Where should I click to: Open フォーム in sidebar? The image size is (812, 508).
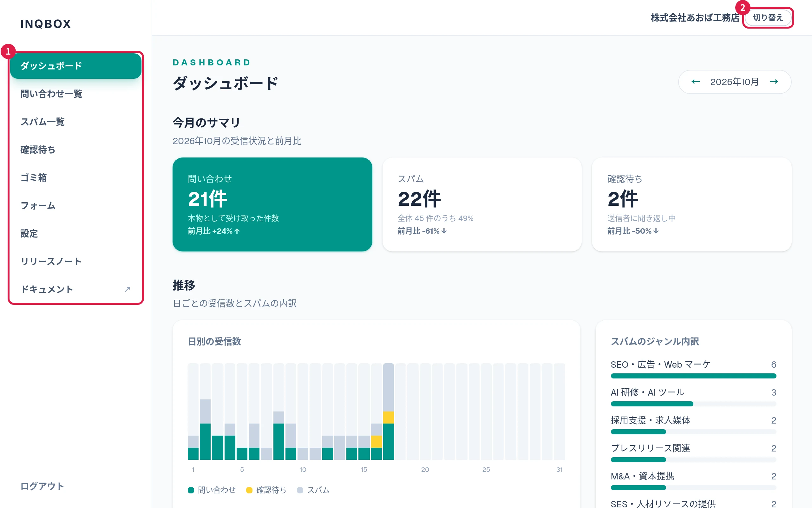tap(75, 205)
